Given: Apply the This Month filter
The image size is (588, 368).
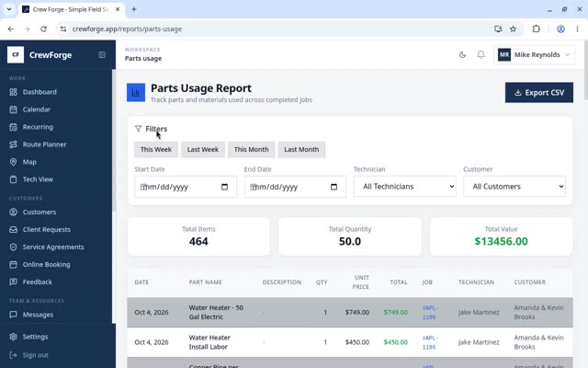Looking at the screenshot, I should click(251, 149).
